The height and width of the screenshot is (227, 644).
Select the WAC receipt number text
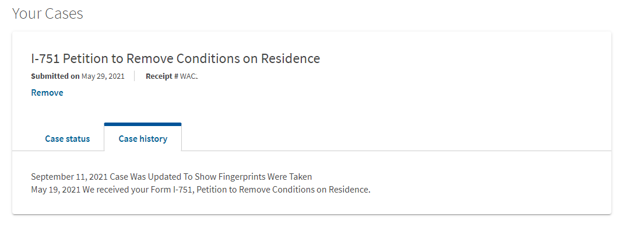tap(189, 76)
